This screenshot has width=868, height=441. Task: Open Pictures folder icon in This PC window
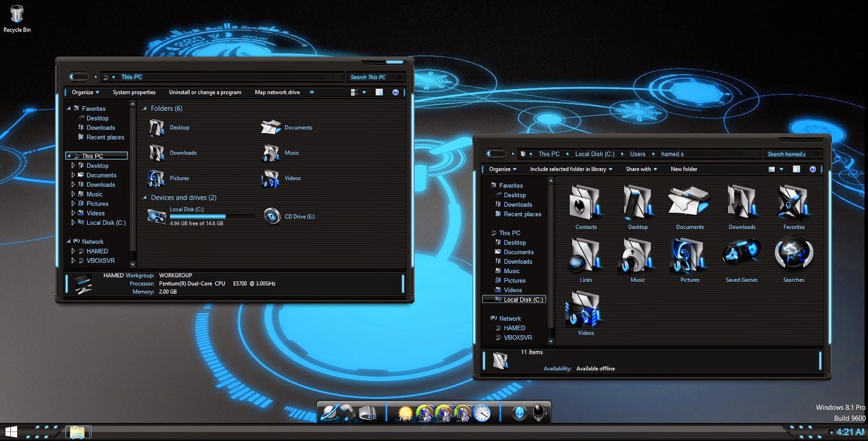pyautogui.click(x=156, y=178)
